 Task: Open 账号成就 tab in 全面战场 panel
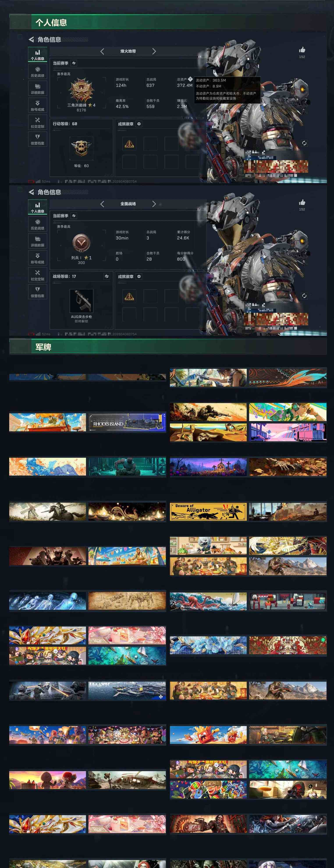click(37, 258)
